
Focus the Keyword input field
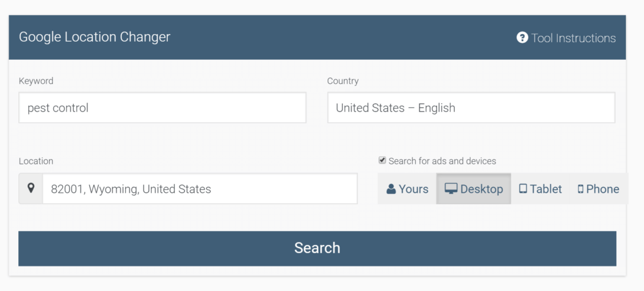pos(162,108)
